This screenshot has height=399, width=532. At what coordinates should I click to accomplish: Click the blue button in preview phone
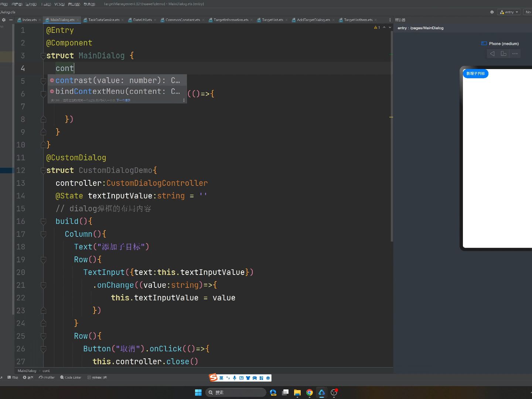pos(475,74)
